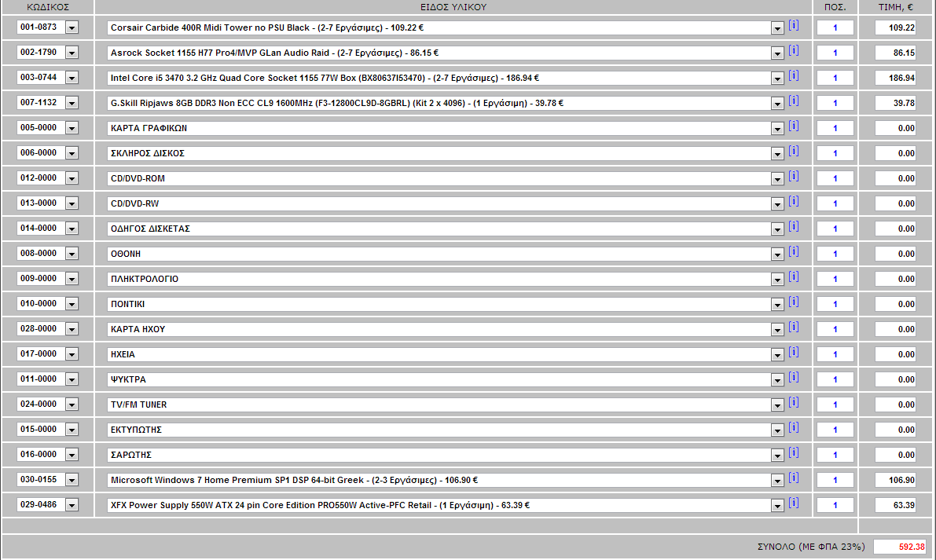This screenshot has height=560, width=936.
Task: Open the ΨΥΚΤΡΑ item dropdown
Action: (777, 380)
